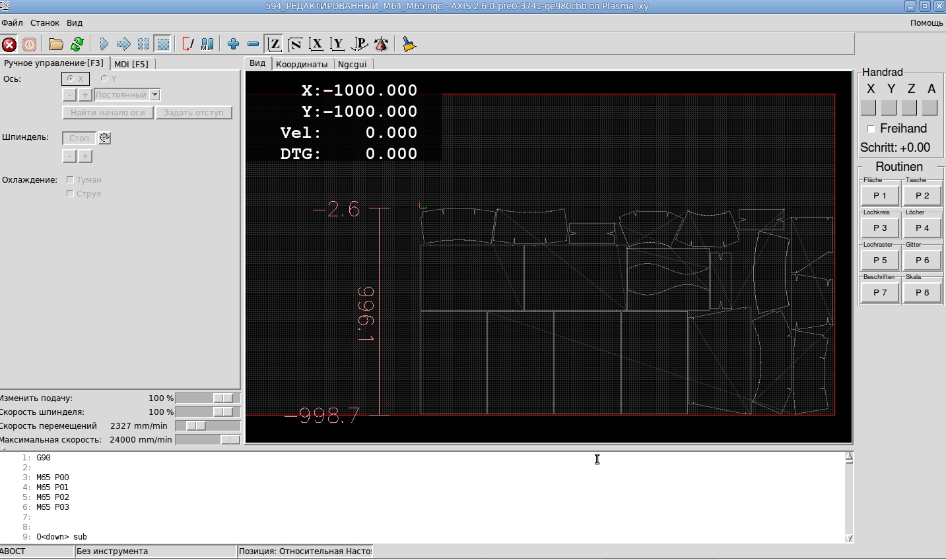Start running the program
This screenshot has width=946, height=560.
(104, 44)
